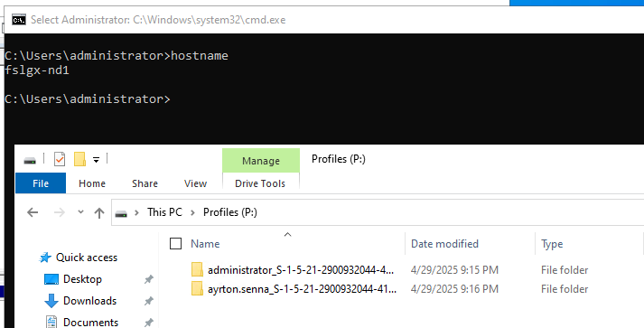Open the Share ribbon tab

pos(145,183)
